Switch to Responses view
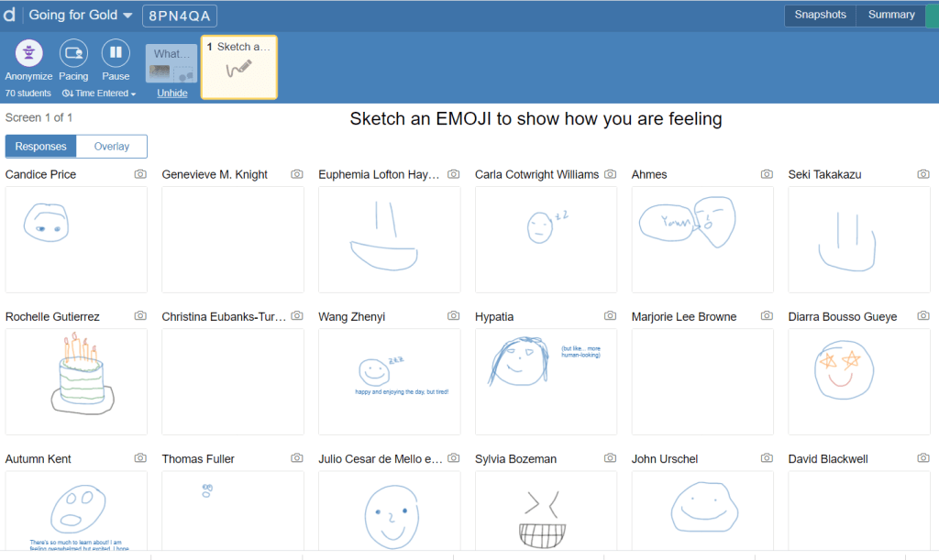Image resolution: width=939 pixels, height=560 pixels. pyautogui.click(x=40, y=147)
